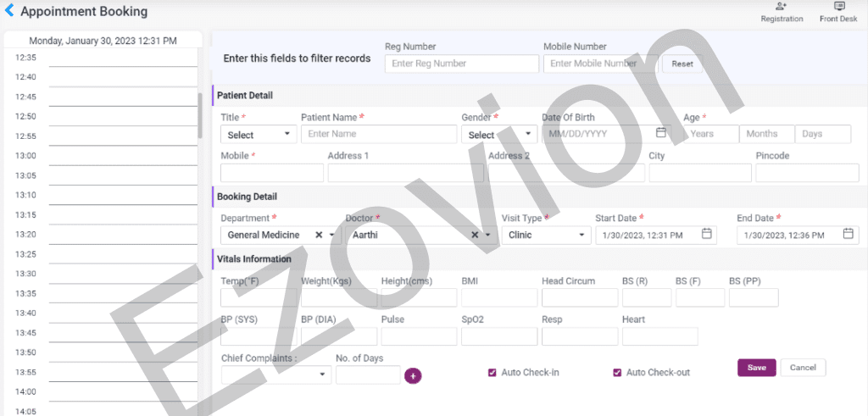
Task: Click the Pulse field
Action: coord(419,336)
